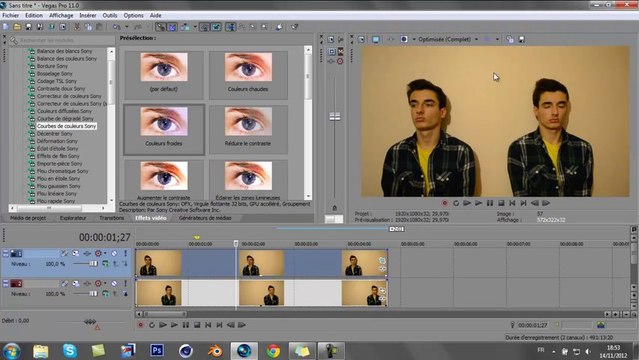Mute video track 1
The height and width of the screenshot is (360, 639).
(x=114, y=253)
